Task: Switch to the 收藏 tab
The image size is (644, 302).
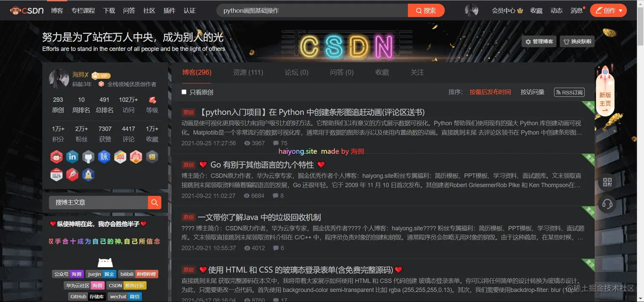Action: (x=382, y=72)
